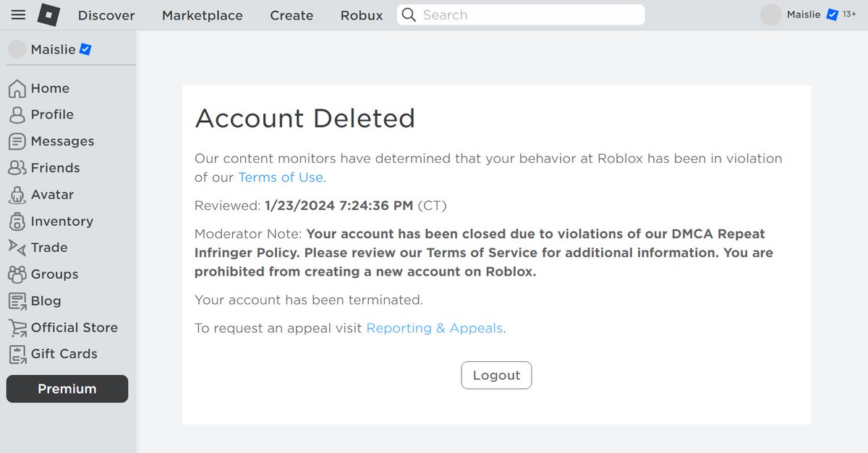868x453 pixels.
Task: Click the Roblox logo icon
Action: [x=48, y=14]
